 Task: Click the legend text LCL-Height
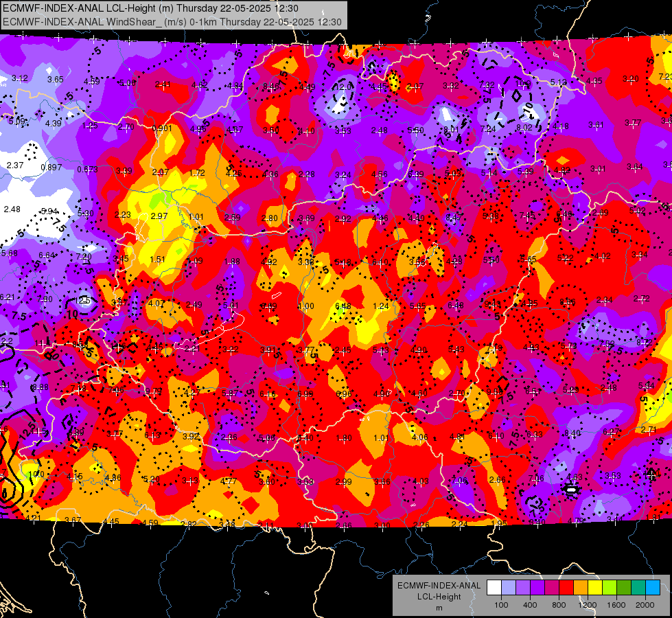(439, 597)
